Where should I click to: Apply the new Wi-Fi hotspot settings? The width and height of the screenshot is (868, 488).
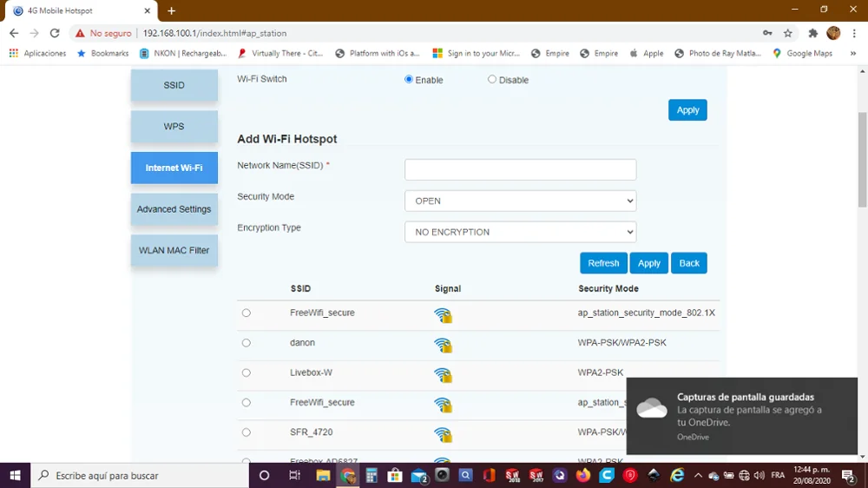tap(648, 263)
